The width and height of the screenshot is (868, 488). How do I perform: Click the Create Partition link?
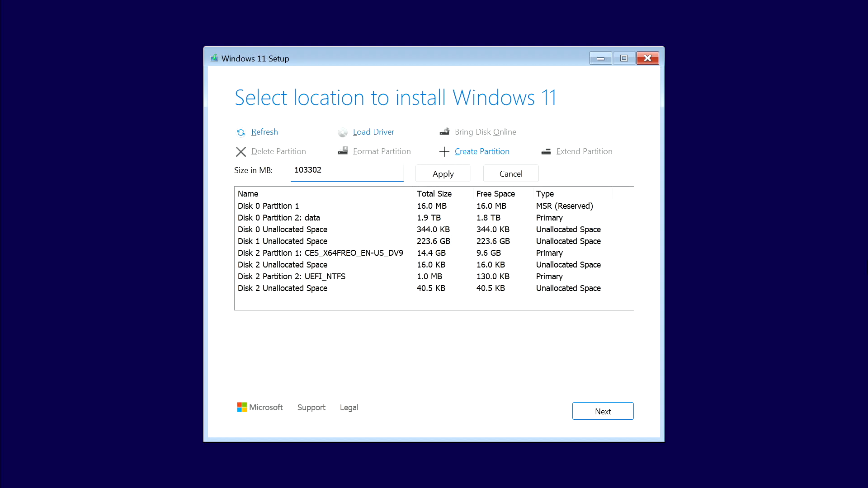coord(482,151)
